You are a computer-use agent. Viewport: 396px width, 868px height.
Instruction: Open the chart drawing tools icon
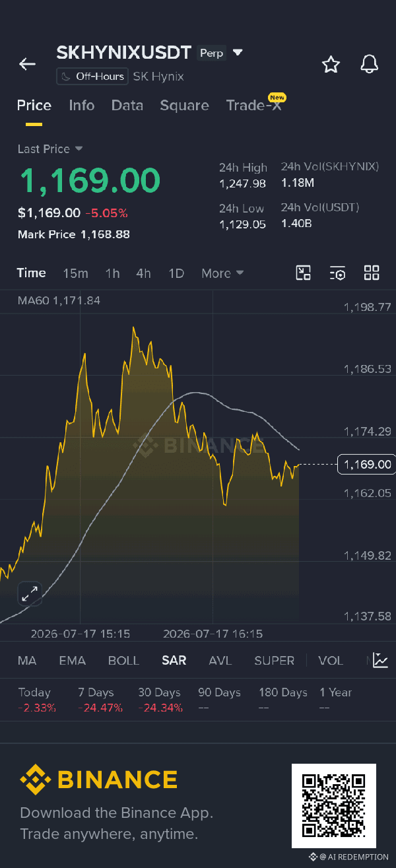click(x=303, y=273)
